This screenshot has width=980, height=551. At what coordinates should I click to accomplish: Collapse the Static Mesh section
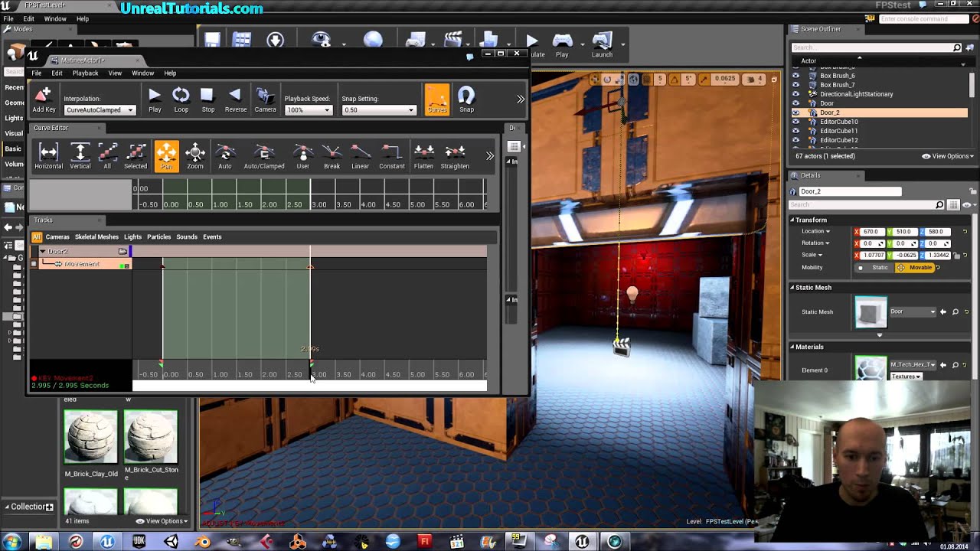coord(793,288)
